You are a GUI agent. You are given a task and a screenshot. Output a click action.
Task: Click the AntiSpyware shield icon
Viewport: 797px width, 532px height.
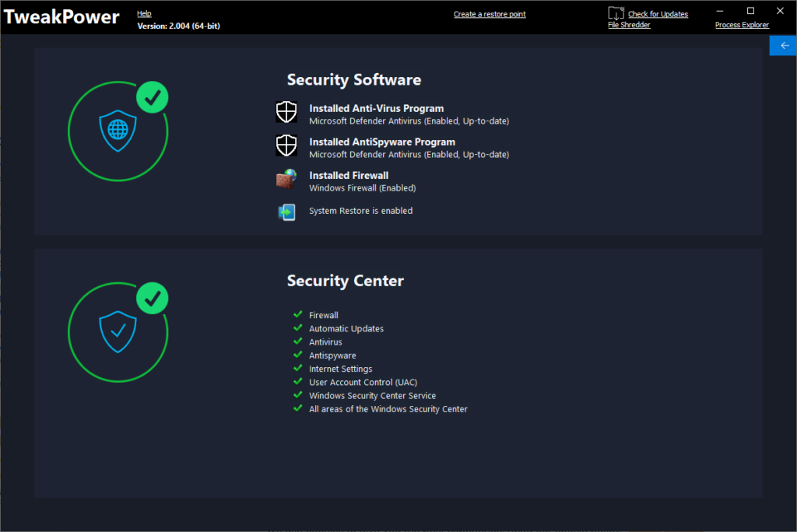click(x=286, y=145)
